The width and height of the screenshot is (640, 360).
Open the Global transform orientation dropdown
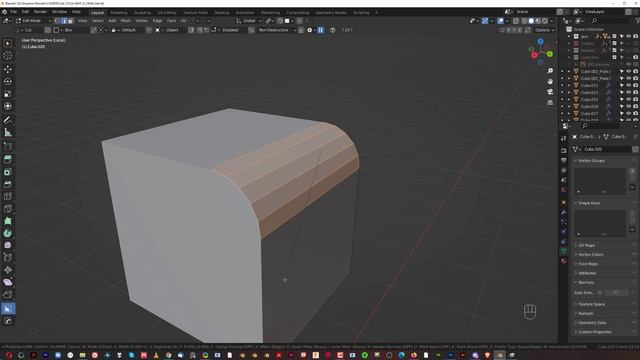249,21
